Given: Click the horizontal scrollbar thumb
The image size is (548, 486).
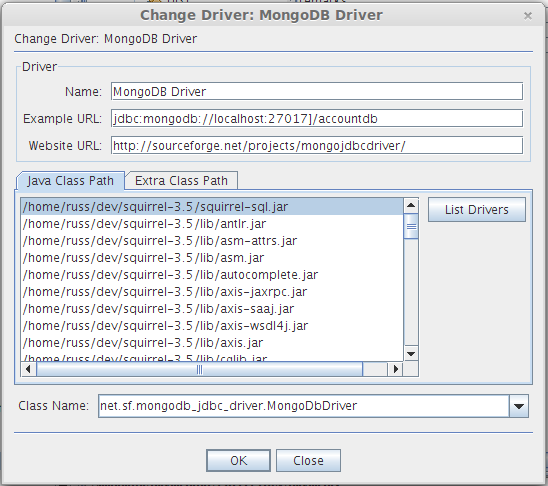Looking at the screenshot, I should pyautogui.click(x=199, y=369).
